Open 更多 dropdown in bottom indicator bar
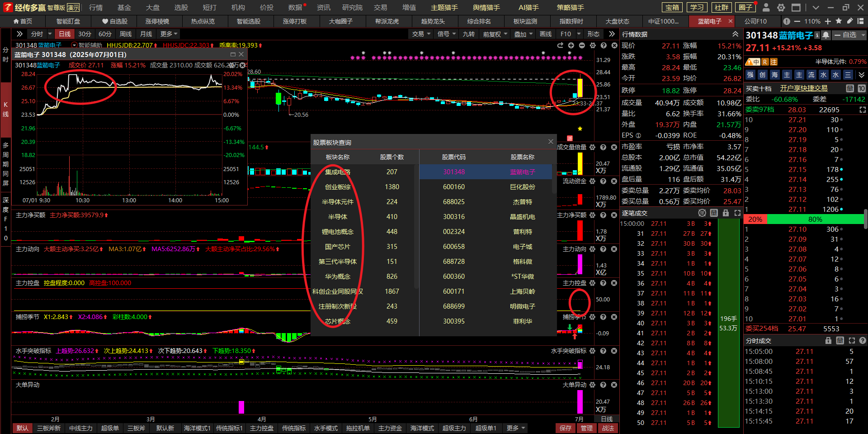 pos(516,428)
